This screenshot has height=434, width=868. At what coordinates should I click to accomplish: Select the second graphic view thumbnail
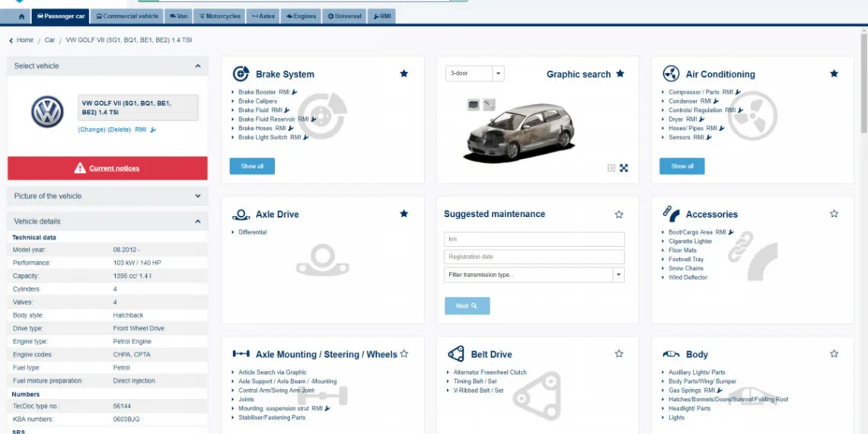[488, 104]
